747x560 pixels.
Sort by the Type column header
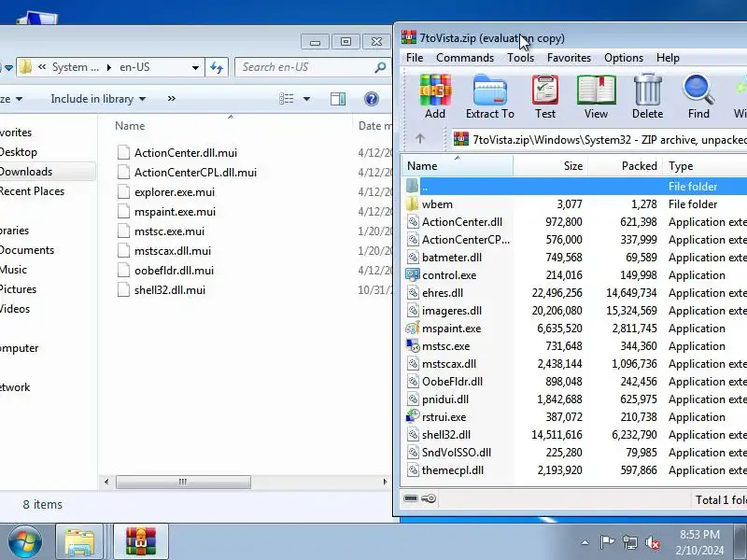[x=705, y=166]
